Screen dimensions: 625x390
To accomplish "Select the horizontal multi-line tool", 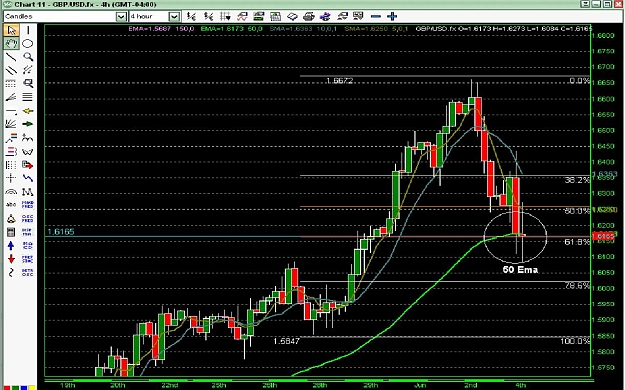I will tap(28, 97).
